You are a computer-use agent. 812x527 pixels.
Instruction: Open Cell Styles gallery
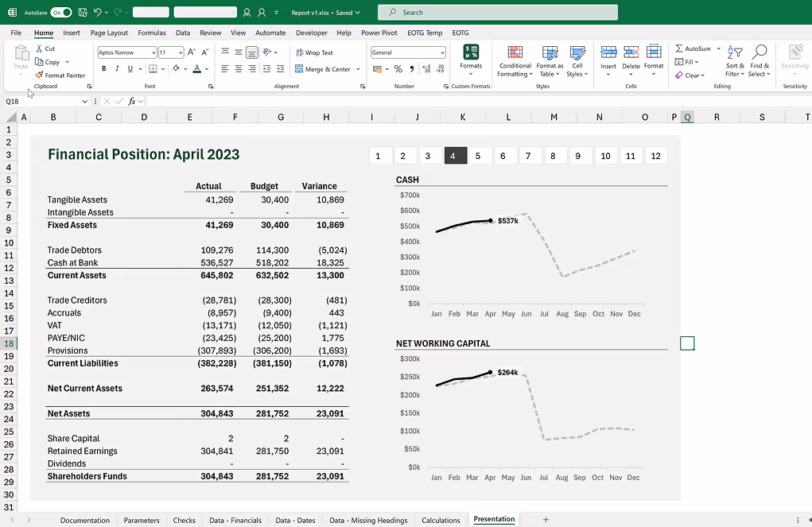(577, 61)
